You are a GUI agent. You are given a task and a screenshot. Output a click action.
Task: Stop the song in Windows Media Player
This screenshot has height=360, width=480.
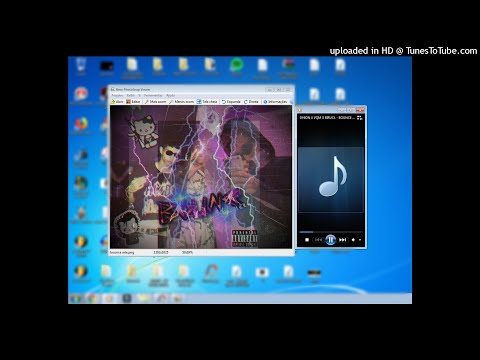[307, 240]
